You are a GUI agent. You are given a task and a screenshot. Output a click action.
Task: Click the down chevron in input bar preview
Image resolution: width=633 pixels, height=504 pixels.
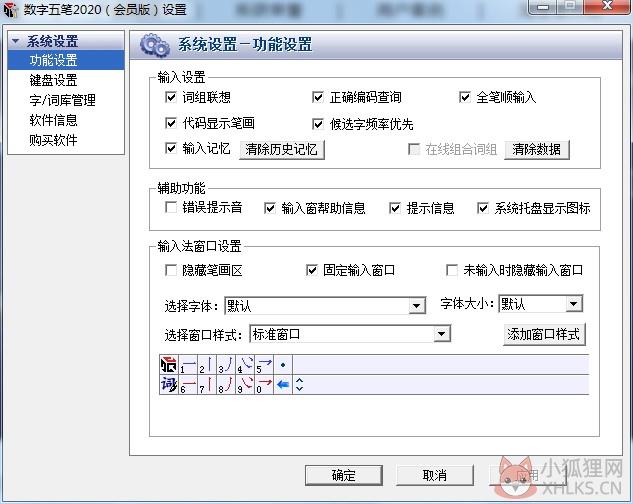coord(299,388)
